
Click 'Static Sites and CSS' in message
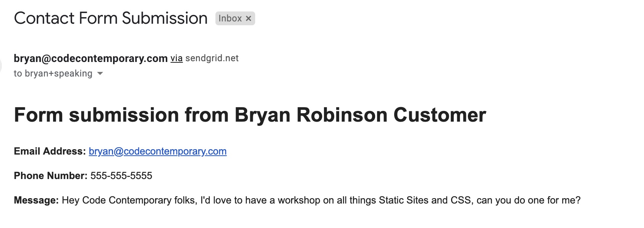[x=425, y=200]
